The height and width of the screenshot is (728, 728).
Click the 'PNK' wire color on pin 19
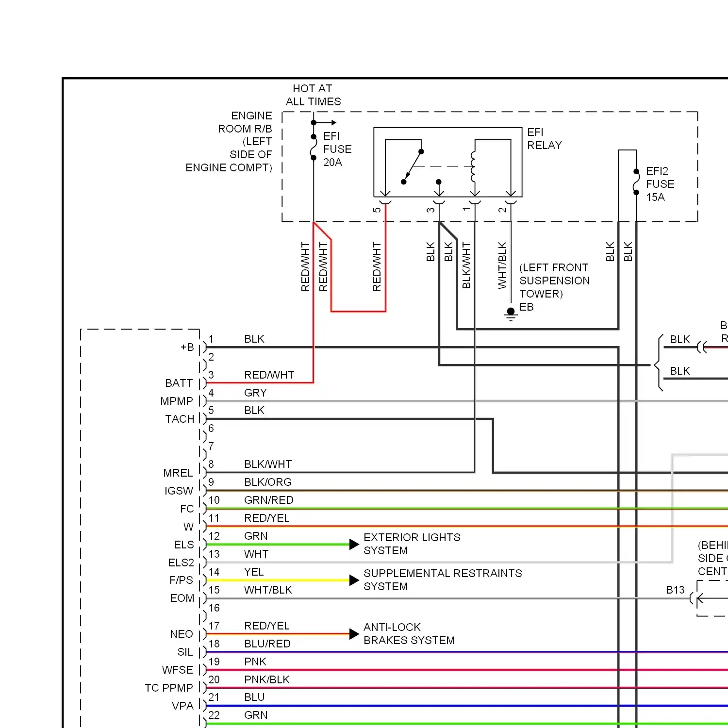click(255, 662)
